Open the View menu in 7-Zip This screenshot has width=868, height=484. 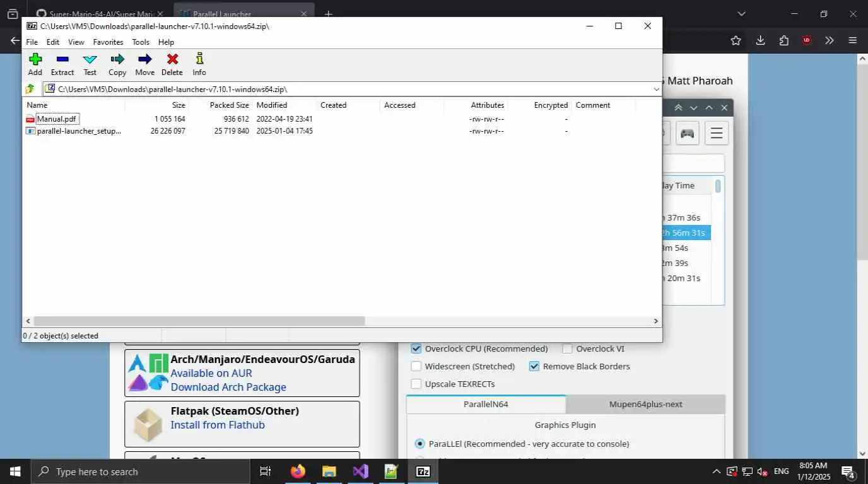pos(76,42)
